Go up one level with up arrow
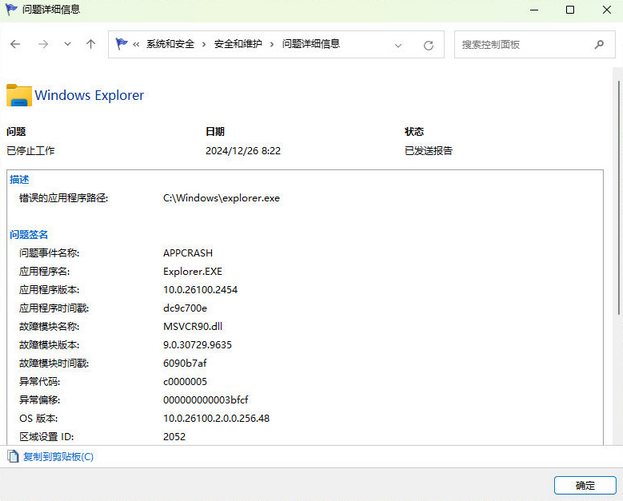Screen dimensions: 623x501 (91, 45)
